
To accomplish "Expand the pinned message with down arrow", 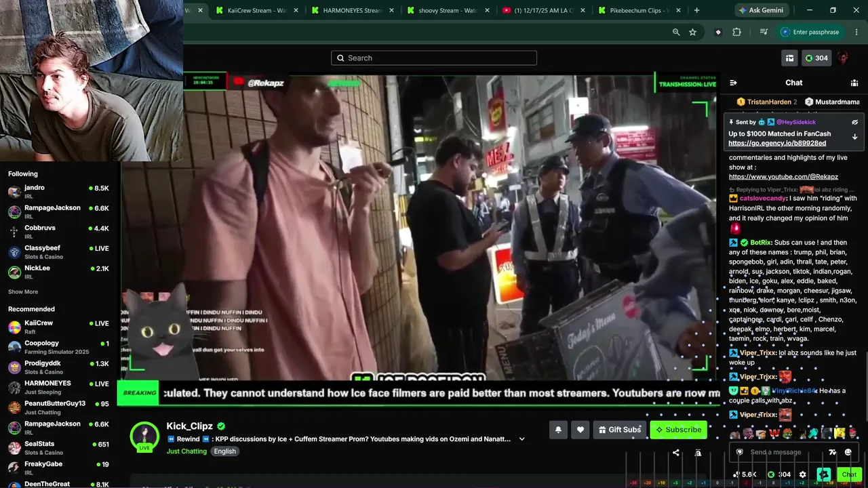I will point(854,137).
